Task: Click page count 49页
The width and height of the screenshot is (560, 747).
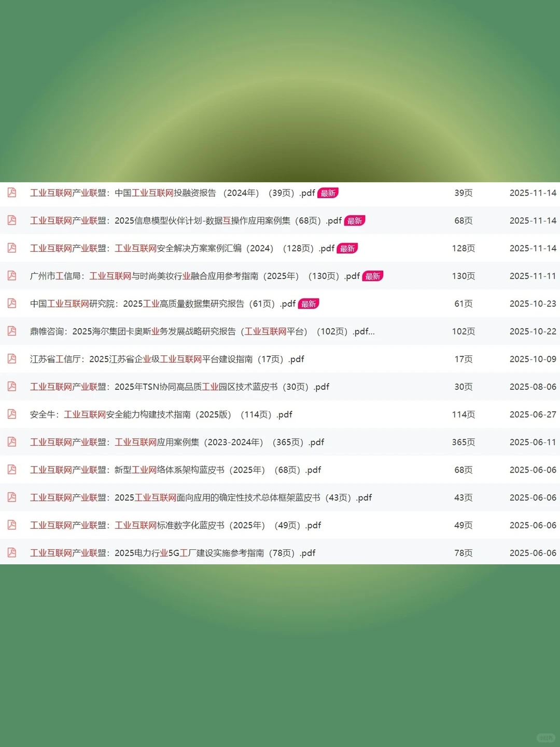Action: click(464, 525)
